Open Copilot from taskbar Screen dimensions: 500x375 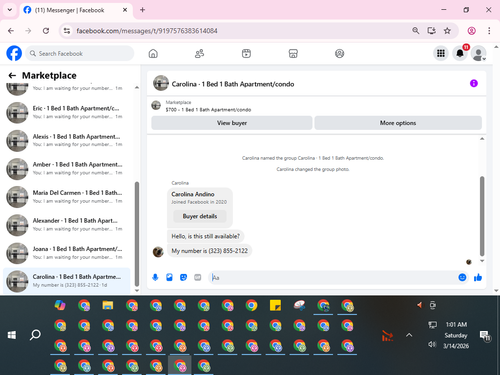(60, 305)
